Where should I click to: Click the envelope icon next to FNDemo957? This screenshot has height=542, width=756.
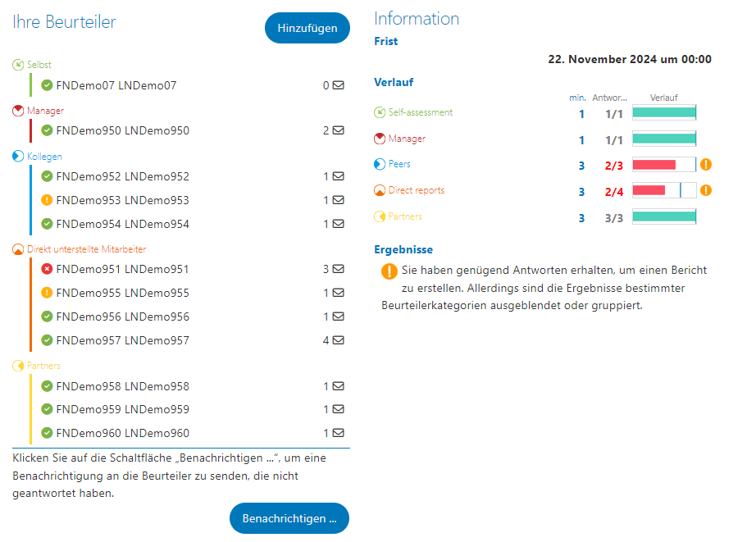point(339,340)
